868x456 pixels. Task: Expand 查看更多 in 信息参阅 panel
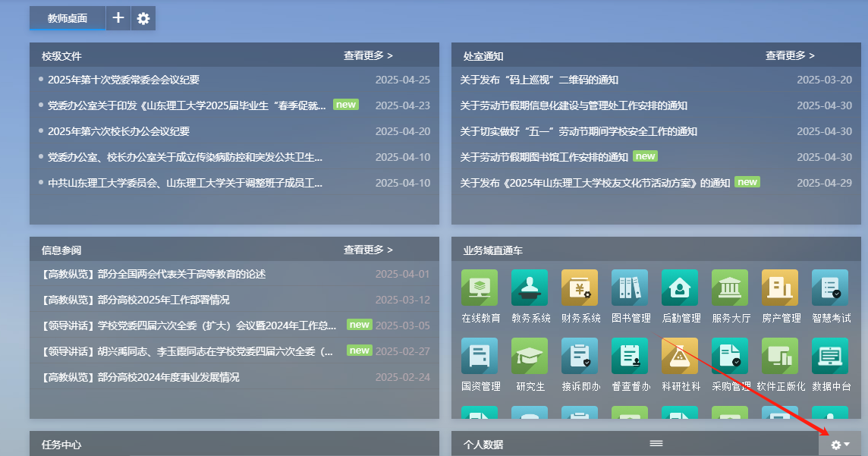pos(368,250)
